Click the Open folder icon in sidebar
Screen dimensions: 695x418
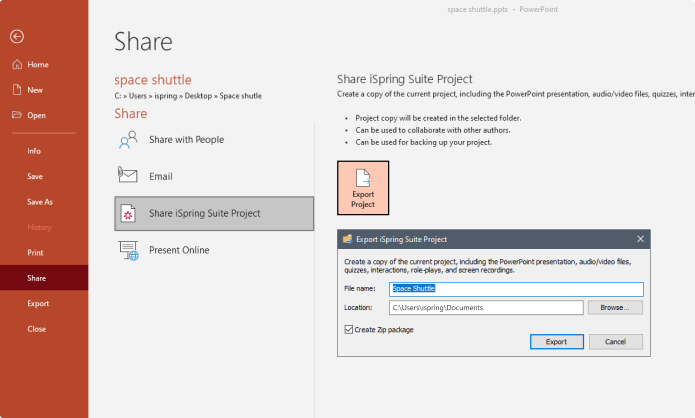pyautogui.click(x=17, y=115)
